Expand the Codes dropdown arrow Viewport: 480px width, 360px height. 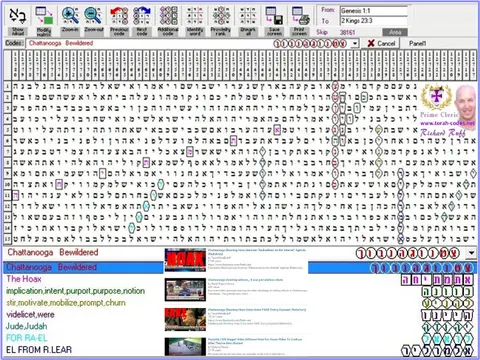pyautogui.click(x=355, y=44)
